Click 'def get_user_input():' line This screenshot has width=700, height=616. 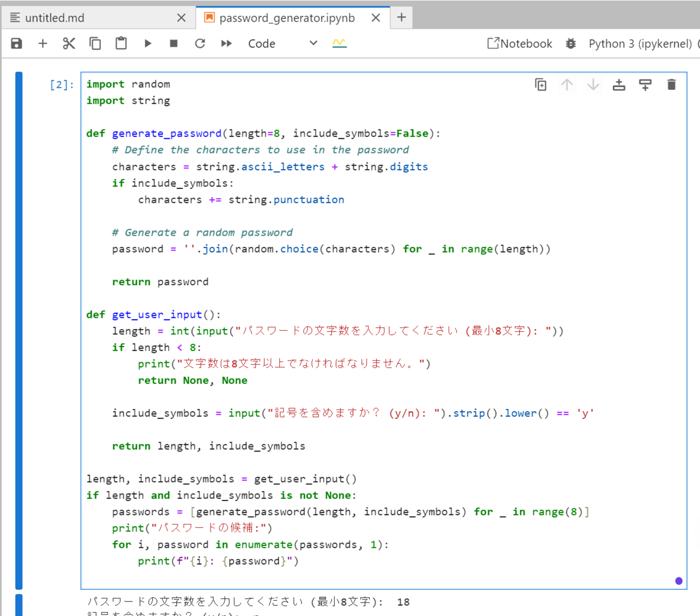point(154,314)
